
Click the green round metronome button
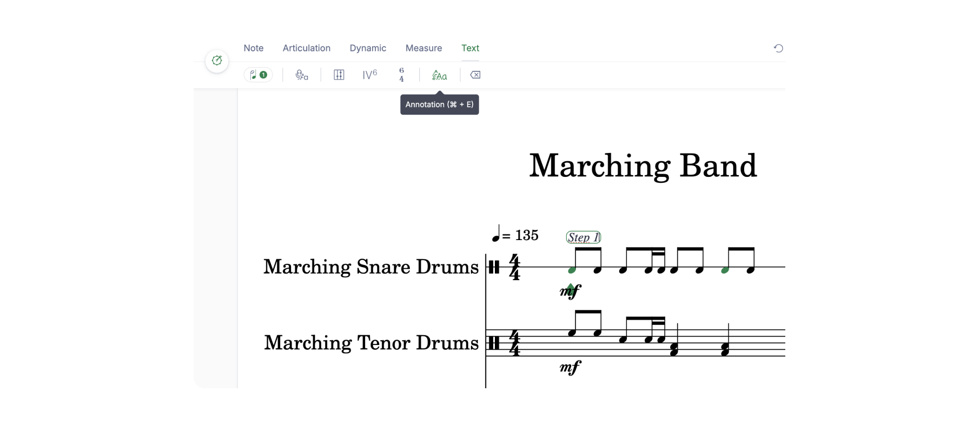[x=217, y=61]
